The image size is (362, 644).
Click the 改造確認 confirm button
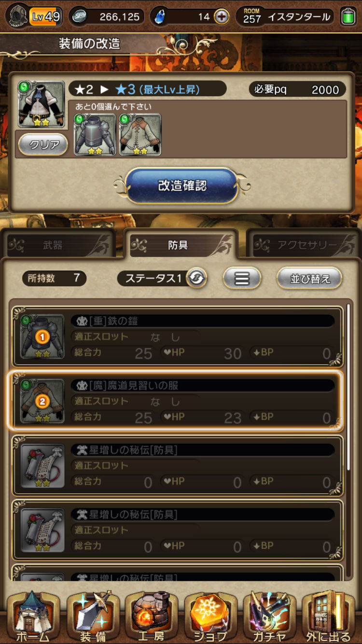182,186
